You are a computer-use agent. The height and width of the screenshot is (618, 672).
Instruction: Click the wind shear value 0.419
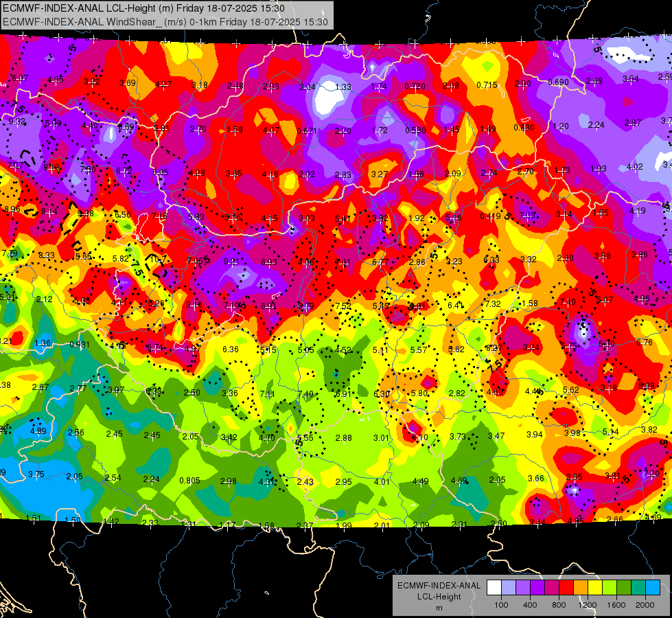point(490,216)
